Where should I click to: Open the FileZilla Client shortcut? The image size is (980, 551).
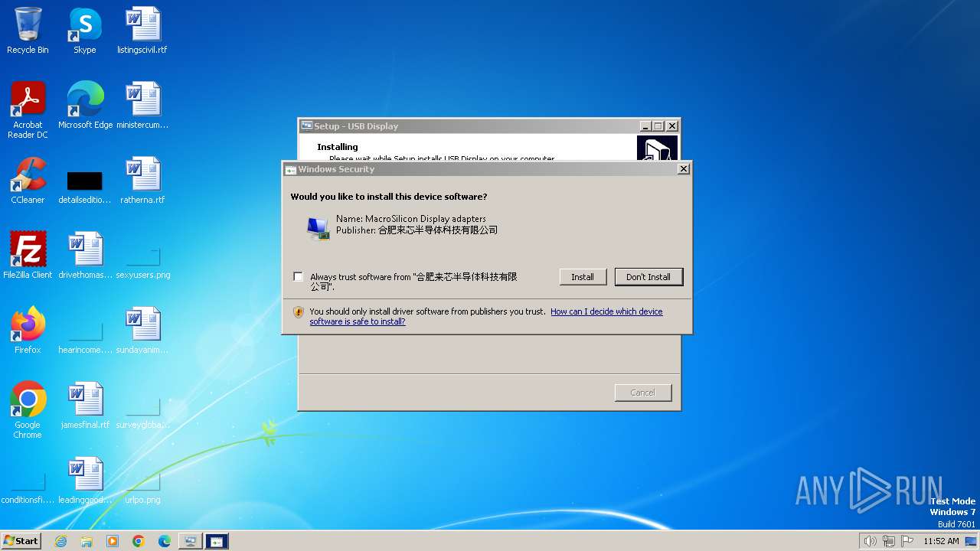(x=28, y=256)
